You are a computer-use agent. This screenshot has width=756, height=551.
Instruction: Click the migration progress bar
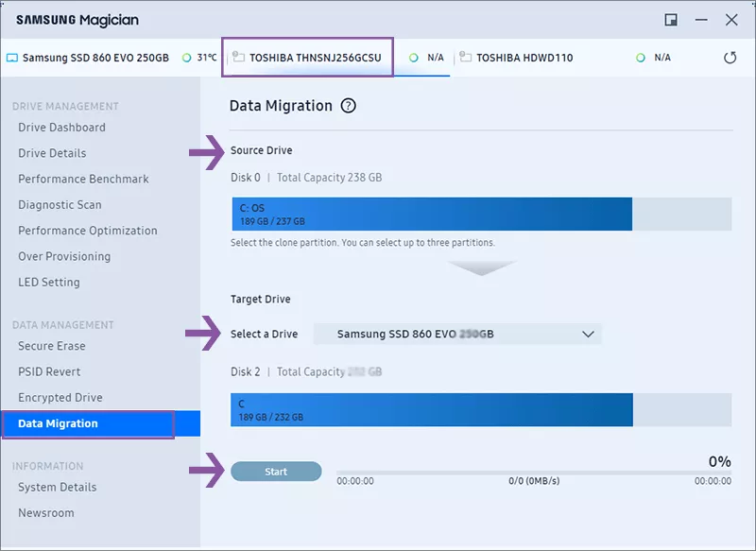coord(534,473)
